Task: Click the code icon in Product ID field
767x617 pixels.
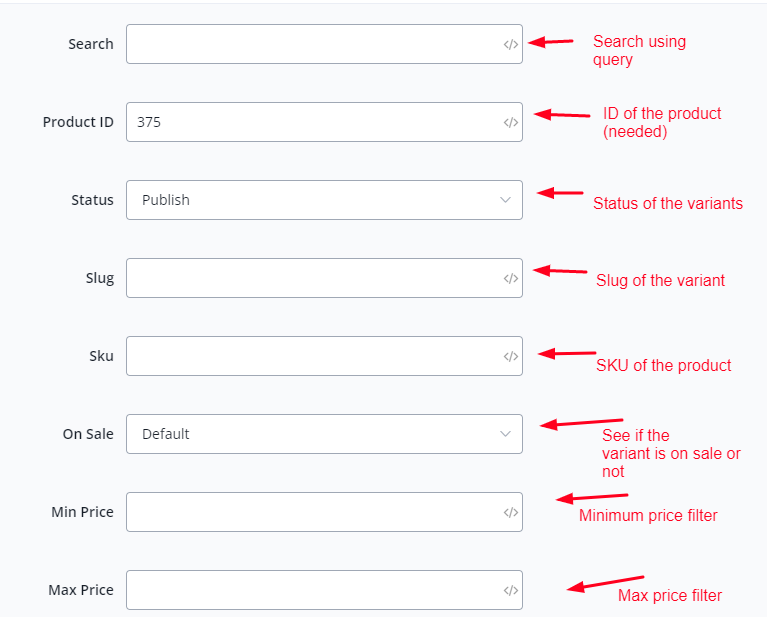Action: (510, 122)
